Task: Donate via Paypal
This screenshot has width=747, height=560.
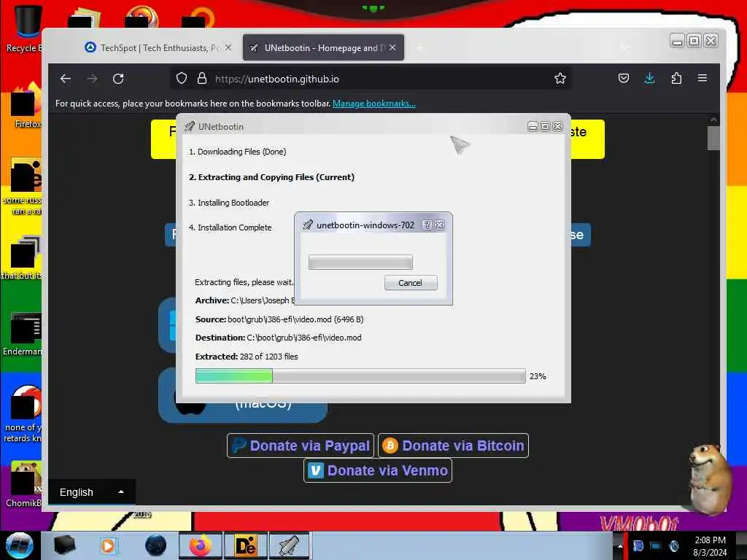Action: coord(301,446)
